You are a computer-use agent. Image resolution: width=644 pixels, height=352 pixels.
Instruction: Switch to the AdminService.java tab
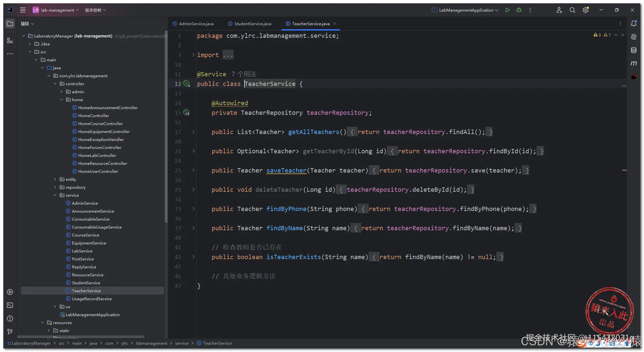coord(196,24)
